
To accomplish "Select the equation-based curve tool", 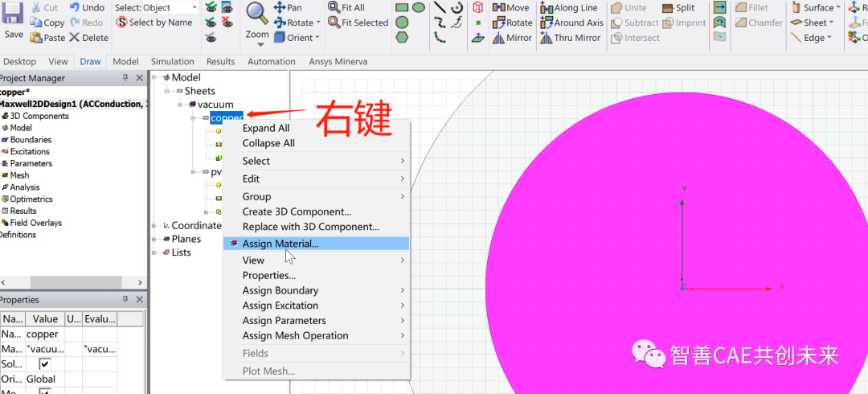I will click(457, 23).
